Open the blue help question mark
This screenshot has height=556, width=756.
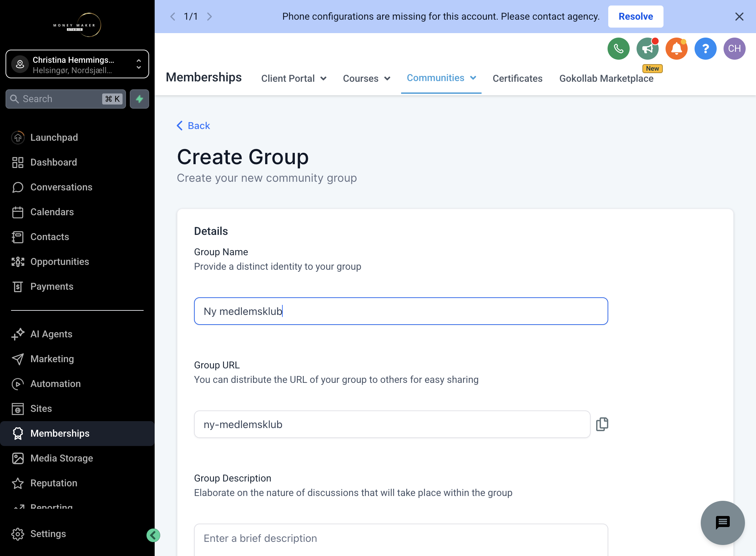705,49
